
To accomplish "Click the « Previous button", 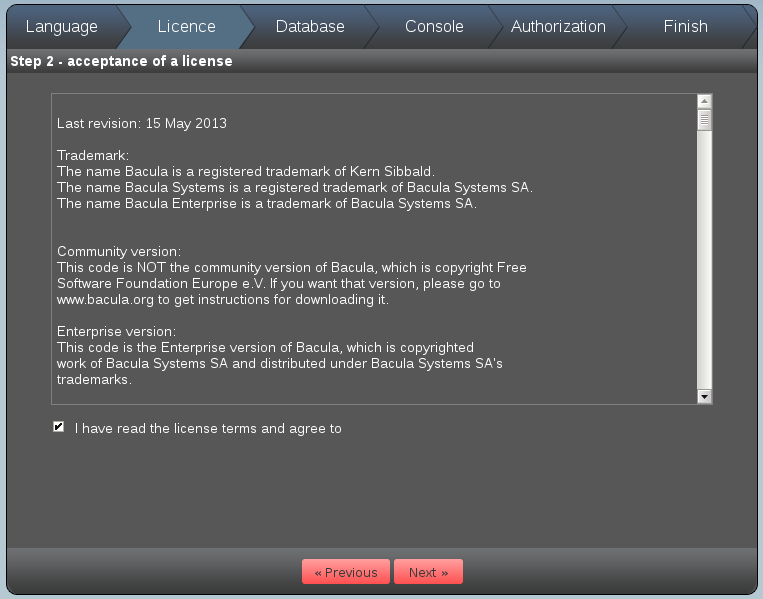I will (x=345, y=572).
